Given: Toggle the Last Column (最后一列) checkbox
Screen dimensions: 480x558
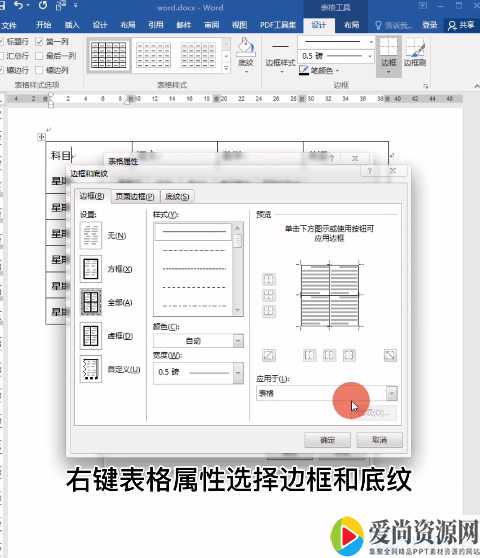Looking at the screenshot, I should 39,56.
